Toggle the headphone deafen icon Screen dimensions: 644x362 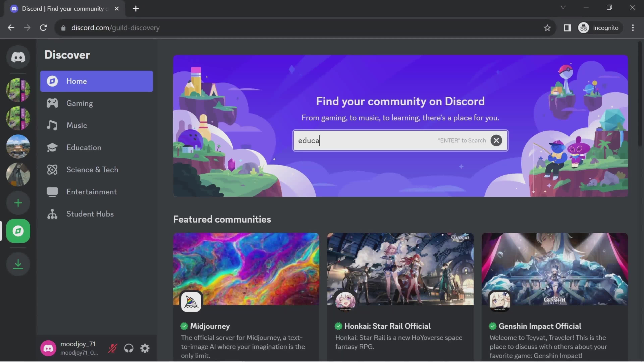coord(129,348)
